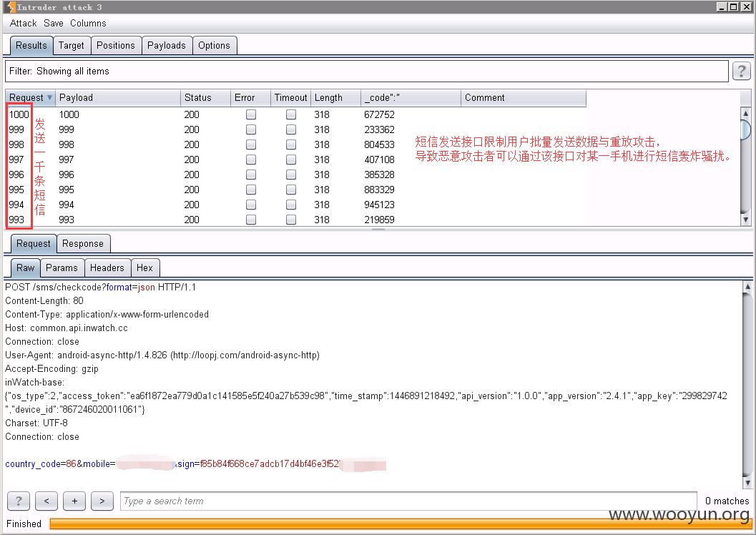
Task: Switch to the Options tab
Action: 214,45
